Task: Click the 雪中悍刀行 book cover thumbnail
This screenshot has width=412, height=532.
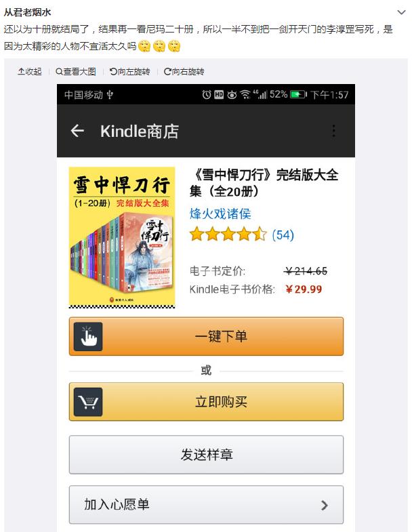Action: click(x=122, y=237)
